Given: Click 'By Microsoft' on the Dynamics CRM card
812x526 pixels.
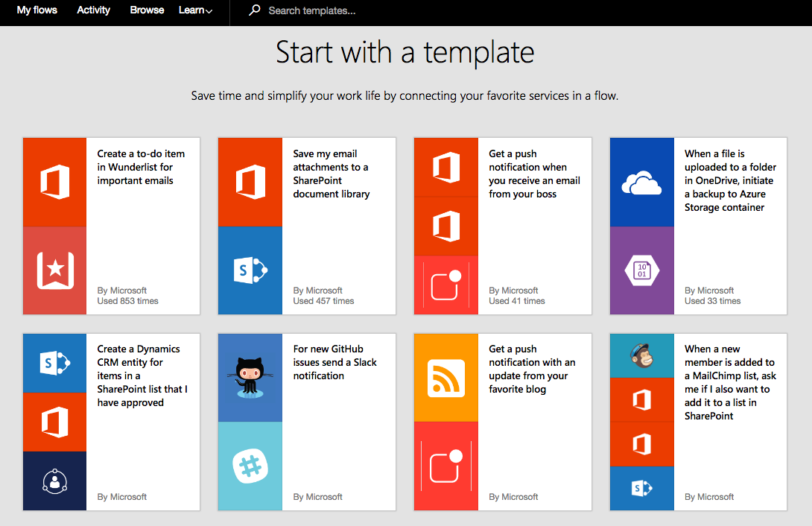Looking at the screenshot, I should pyautogui.click(x=121, y=497).
